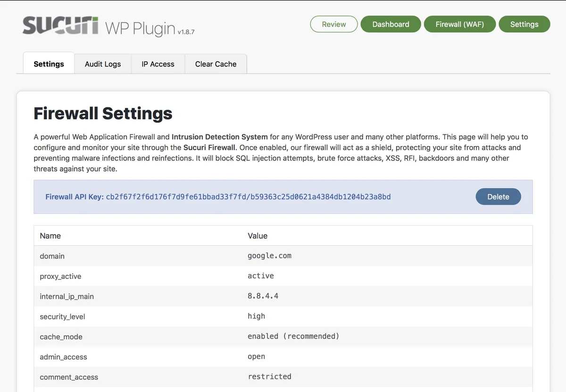Open the Firewall (WAF) section
566x392 pixels.
(459, 24)
